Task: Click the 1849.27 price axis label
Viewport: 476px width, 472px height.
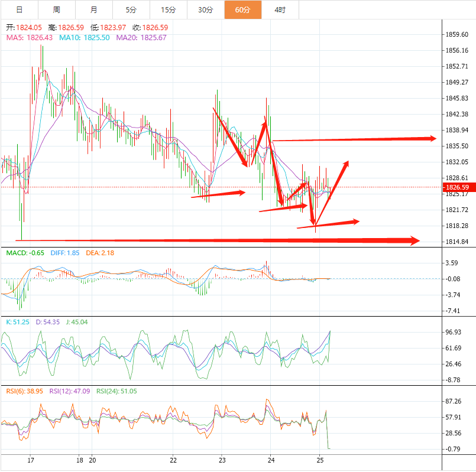Action: (x=457, y=82)
